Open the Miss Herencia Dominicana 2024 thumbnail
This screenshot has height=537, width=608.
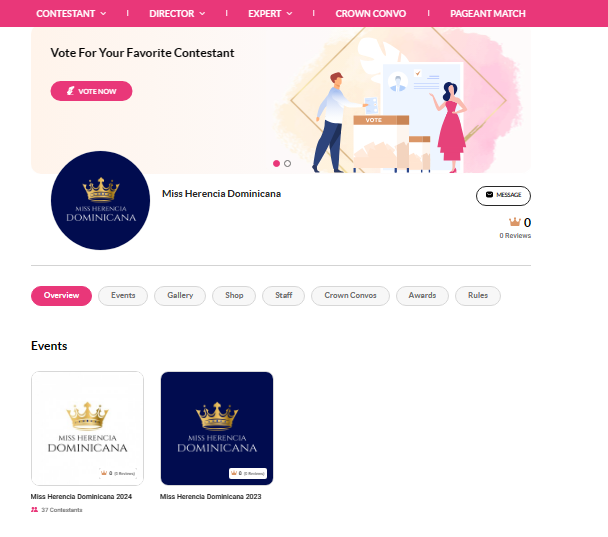pyautogui.click(x=87, y=428)
